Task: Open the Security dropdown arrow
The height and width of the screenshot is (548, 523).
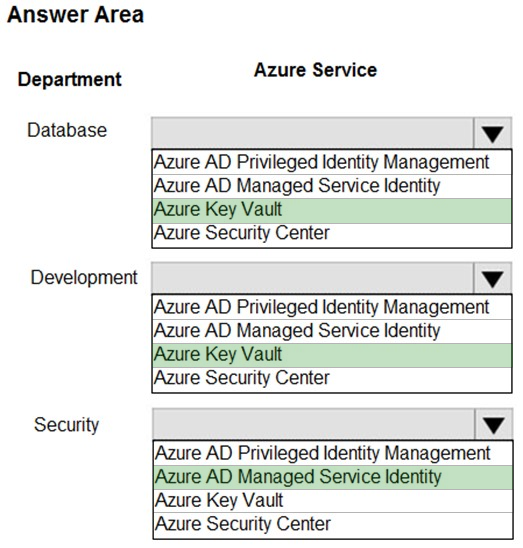Action: pos(494,424)
